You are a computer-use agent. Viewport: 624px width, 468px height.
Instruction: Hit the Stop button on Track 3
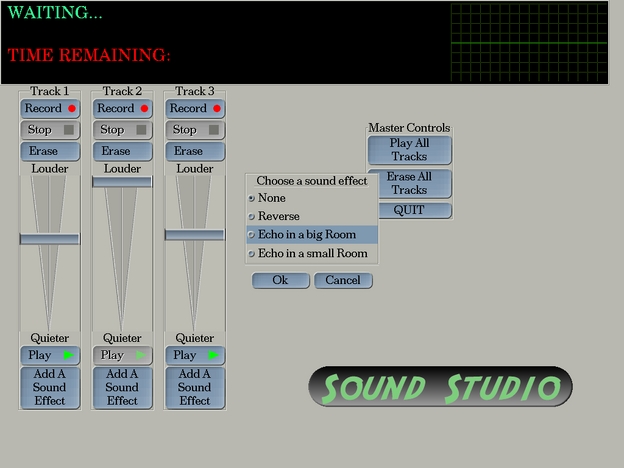click(x=194, y=130)
